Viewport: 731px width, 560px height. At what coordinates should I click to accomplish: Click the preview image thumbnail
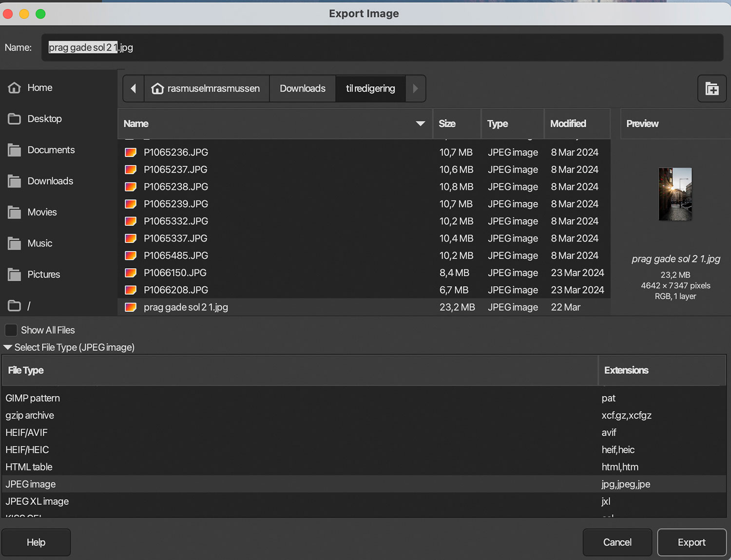675,194
